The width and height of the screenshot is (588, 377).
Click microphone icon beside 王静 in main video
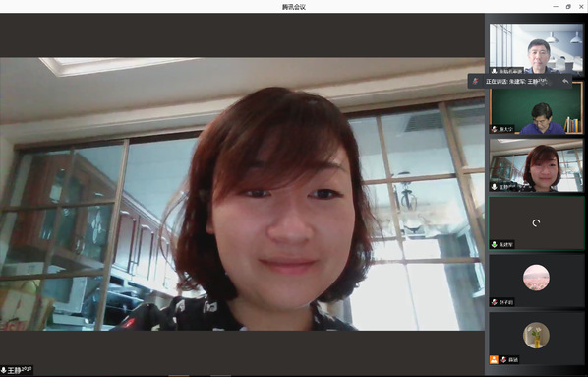pyautogui.click(x=3, y=371)
